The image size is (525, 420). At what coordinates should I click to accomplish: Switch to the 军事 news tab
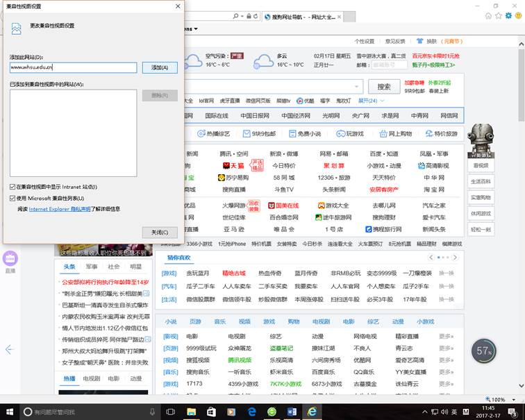92,267
